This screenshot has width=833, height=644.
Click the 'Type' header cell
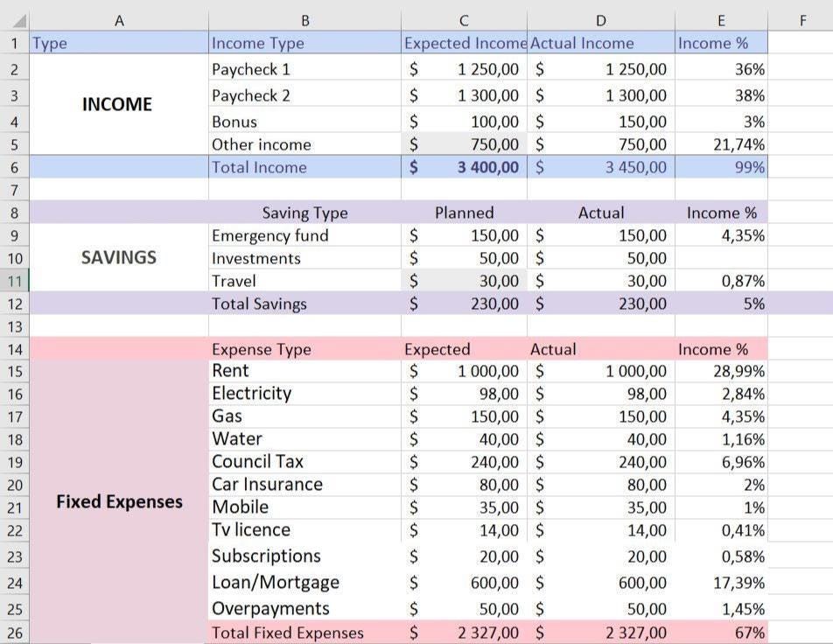click(119, 43)
